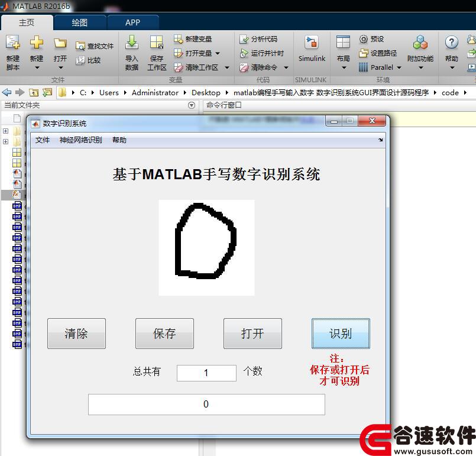Image resolution: width=476 pixels, height=456 pixels.
Task: Open the 神经网络识别 menu
Action: (81, 140)
